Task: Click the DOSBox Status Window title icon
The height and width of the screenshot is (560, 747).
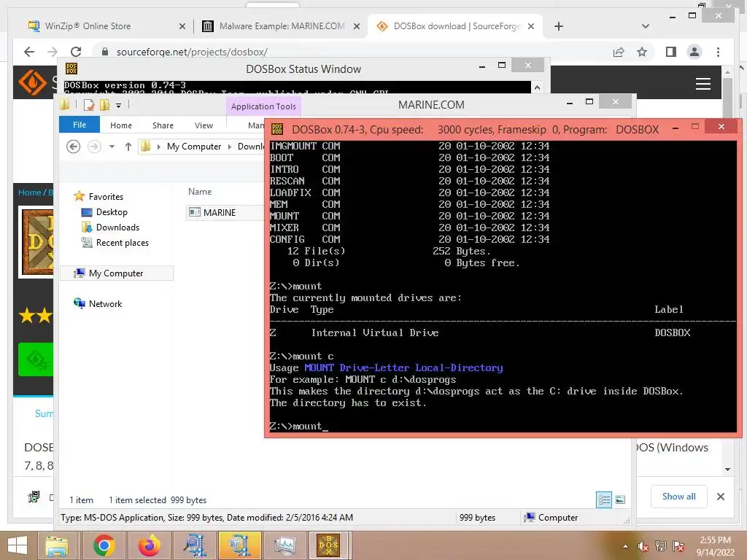Action: coord(71,69)
